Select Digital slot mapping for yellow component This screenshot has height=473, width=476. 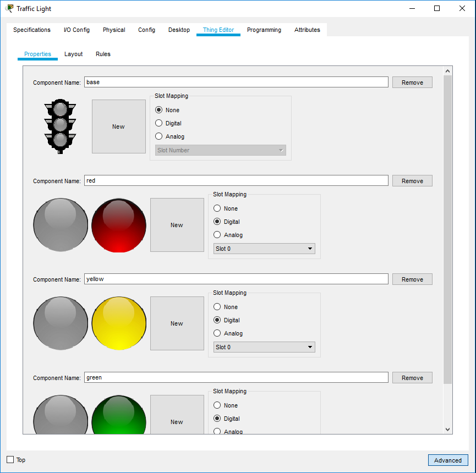coord(217,320)
